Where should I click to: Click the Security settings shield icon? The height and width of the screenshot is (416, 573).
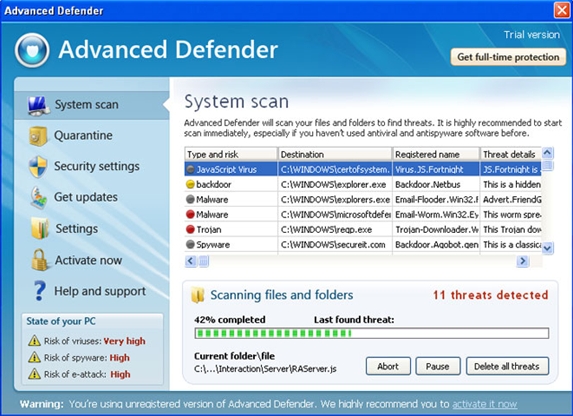(x=38, y=167)
